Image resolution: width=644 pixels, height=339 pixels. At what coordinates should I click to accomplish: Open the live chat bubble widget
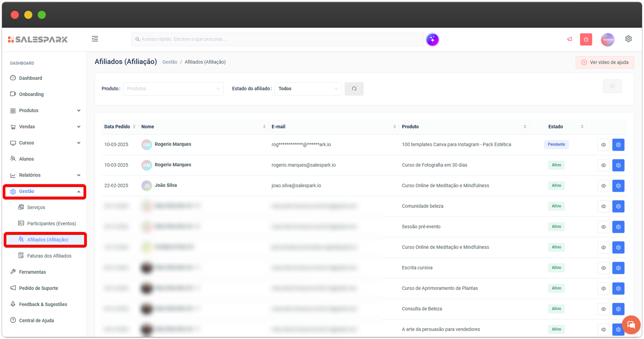631,325
